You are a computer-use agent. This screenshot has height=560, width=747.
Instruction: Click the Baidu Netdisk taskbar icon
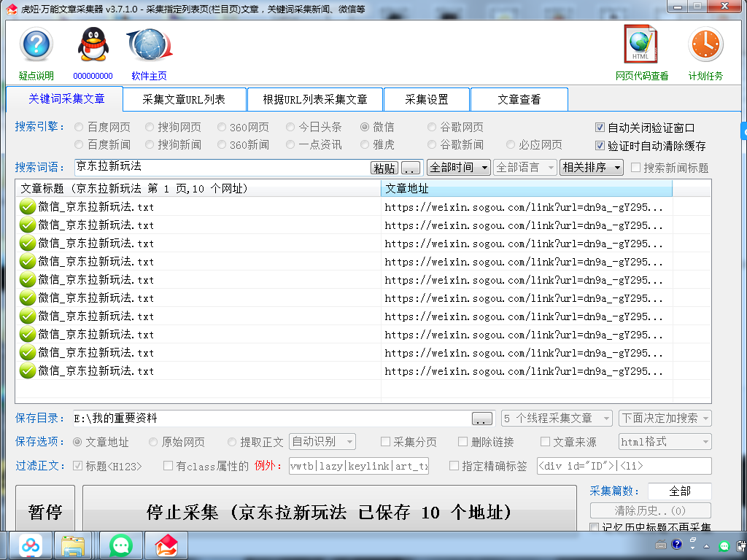click(x=31, y=545)
